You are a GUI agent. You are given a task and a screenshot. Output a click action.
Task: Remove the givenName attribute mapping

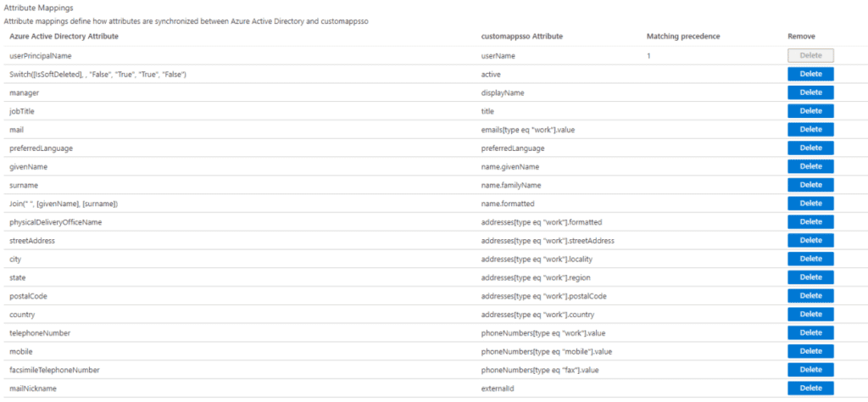pyautogui.click(x=810, y=166)
